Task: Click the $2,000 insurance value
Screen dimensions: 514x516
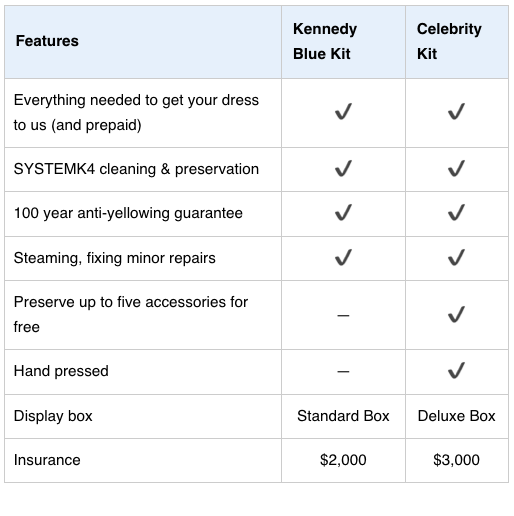Action: click(x=343, y=460)
